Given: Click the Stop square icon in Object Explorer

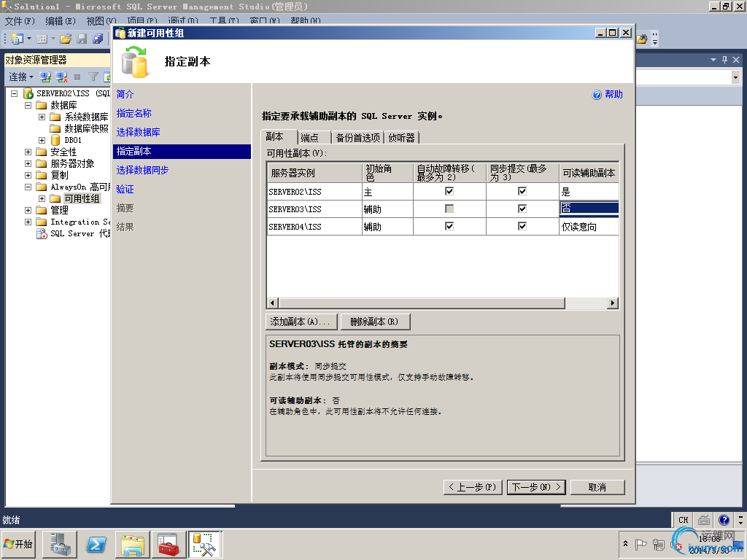Looking at the screenshot, I should [77, 77].
